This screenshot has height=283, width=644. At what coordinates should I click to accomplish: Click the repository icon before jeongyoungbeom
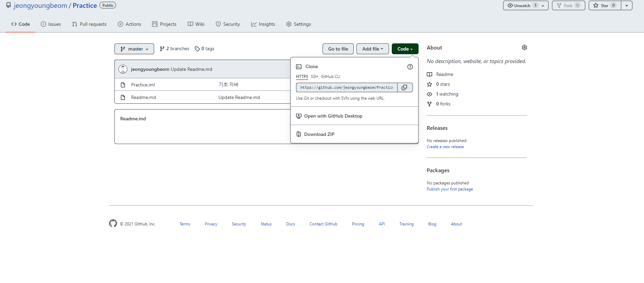(x=8, y=5)
